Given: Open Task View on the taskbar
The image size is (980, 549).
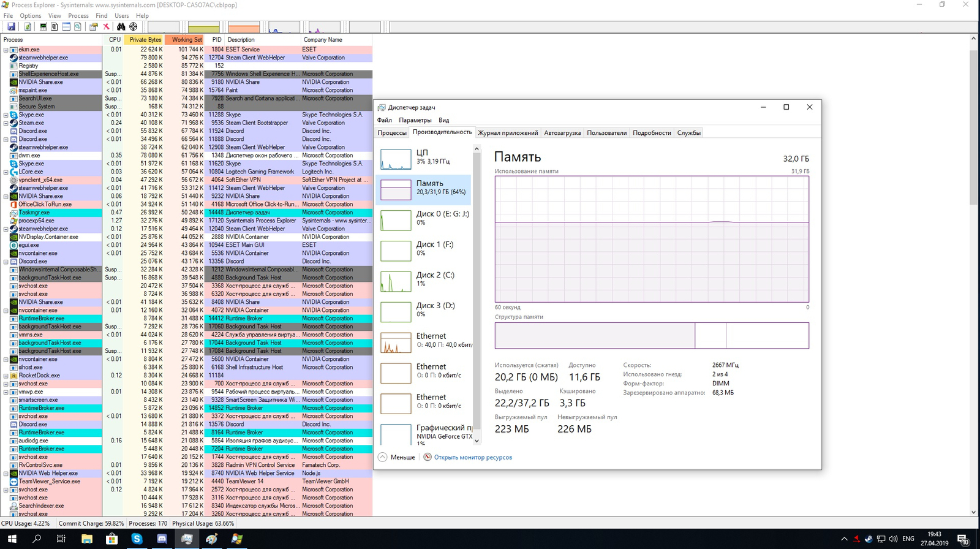Looking at the screenshot, I should (61, 539).
